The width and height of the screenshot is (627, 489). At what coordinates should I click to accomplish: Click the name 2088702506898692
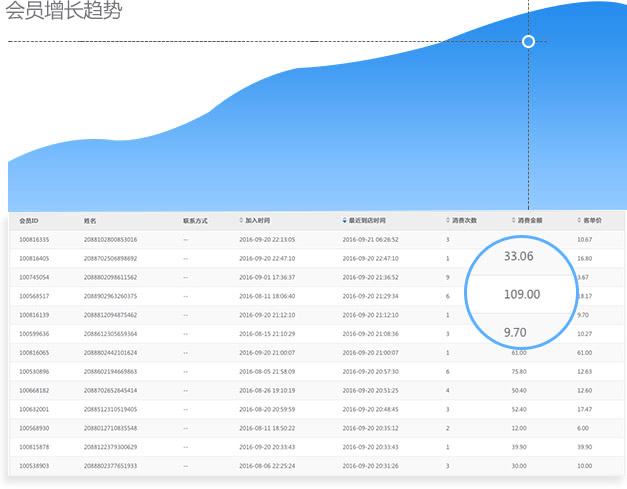(x=110, y=258)
